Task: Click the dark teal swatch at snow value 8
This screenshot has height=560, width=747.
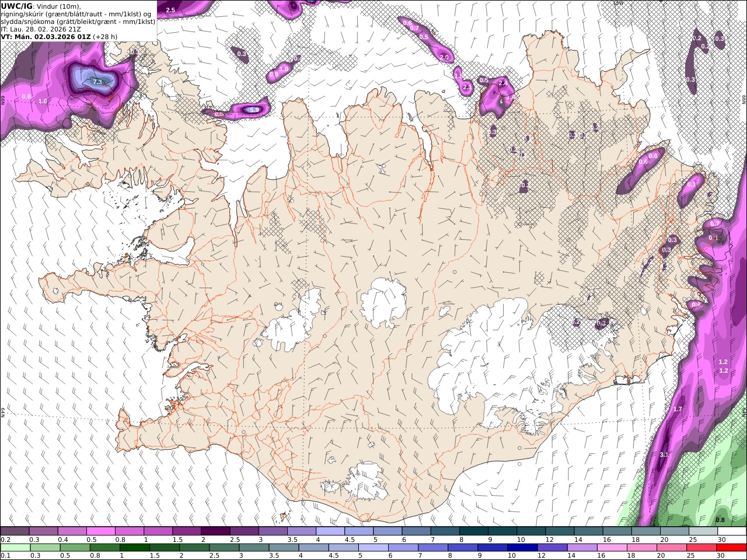Action: click(x=474, y=531)
